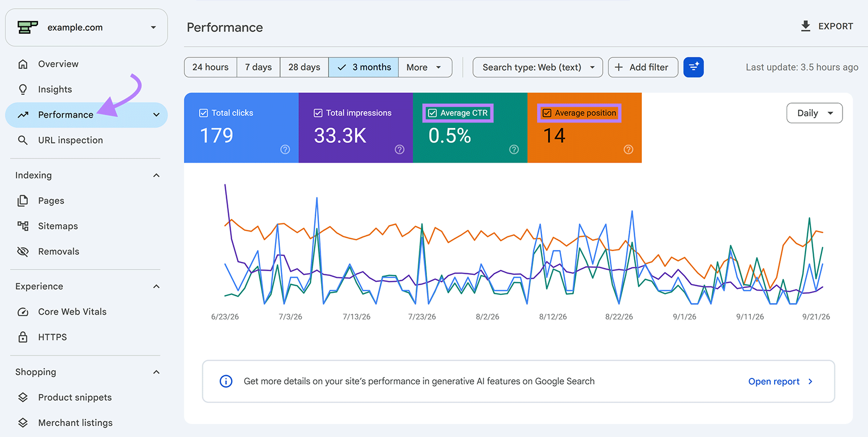The width and height of the screenshot is (868, 437).
Task: Toggle the Total impressions checkbox
Action: pos(318,113)
